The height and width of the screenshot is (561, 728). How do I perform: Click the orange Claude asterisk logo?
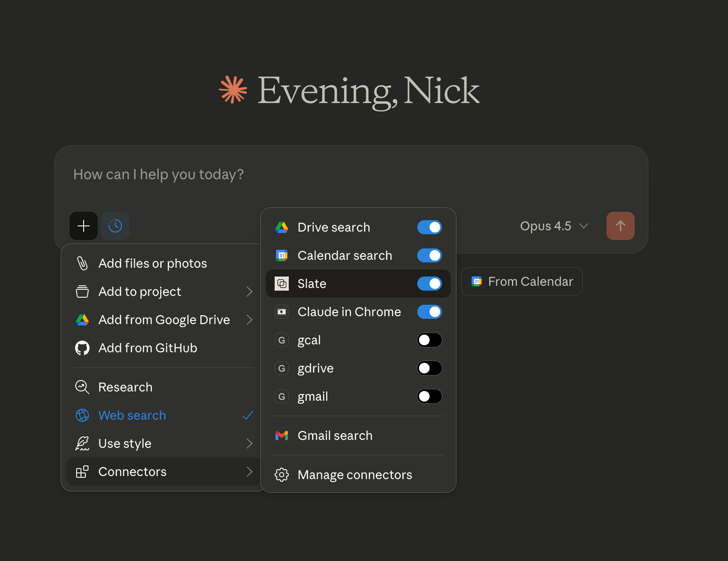(233, 90)
